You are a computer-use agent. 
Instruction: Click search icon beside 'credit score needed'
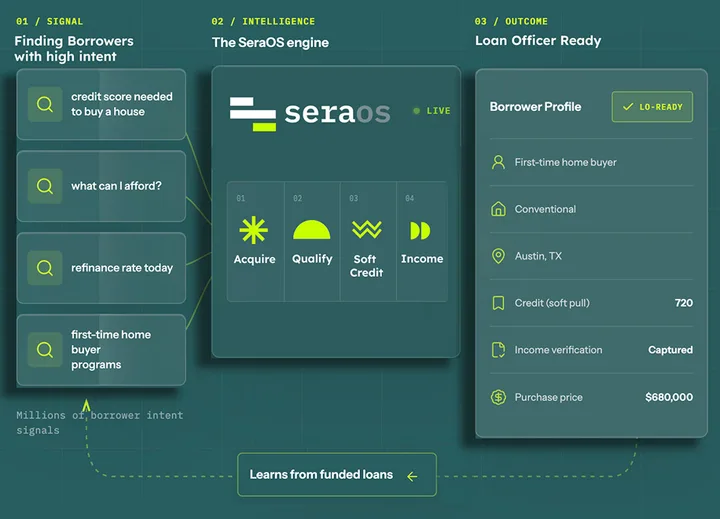[45, 104]
